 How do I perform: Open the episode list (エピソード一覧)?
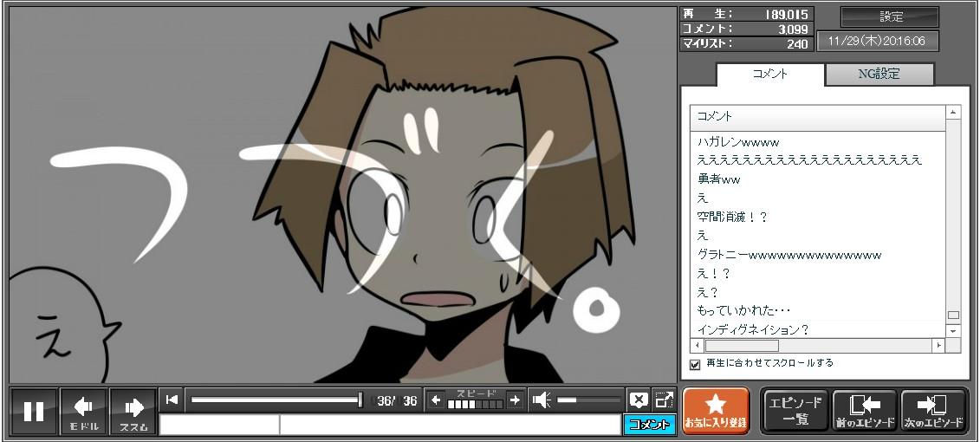(795, 411)
